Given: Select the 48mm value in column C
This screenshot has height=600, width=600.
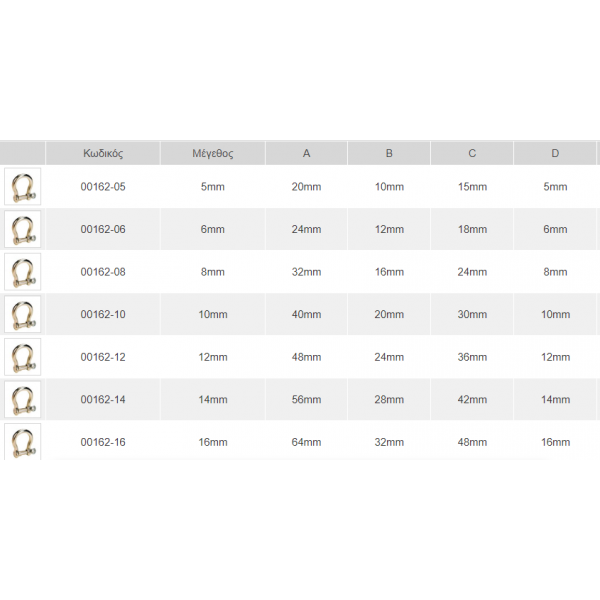Looking at the screenshot, I should coord(472,442).
